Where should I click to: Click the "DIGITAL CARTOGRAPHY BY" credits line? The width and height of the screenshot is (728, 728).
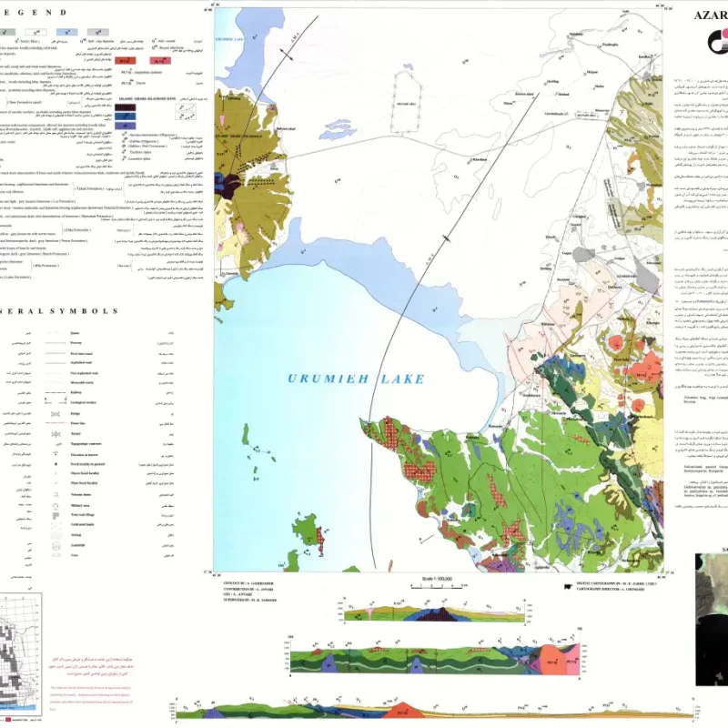617,583
